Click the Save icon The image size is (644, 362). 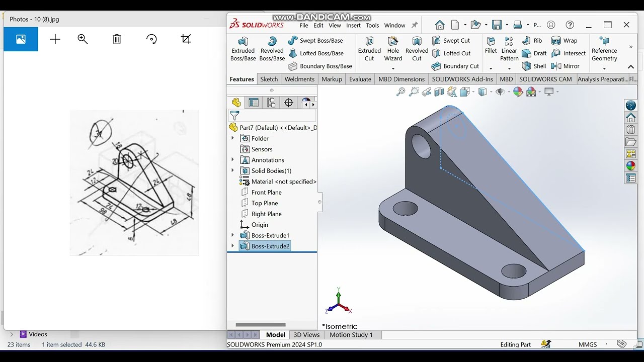click(x=497, y=25)
